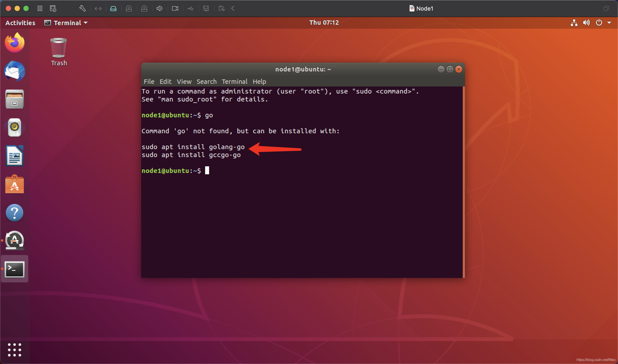This screenshot has height=364, width=618.
Task: Click the VM camera device icon
Action: (175, 9)
